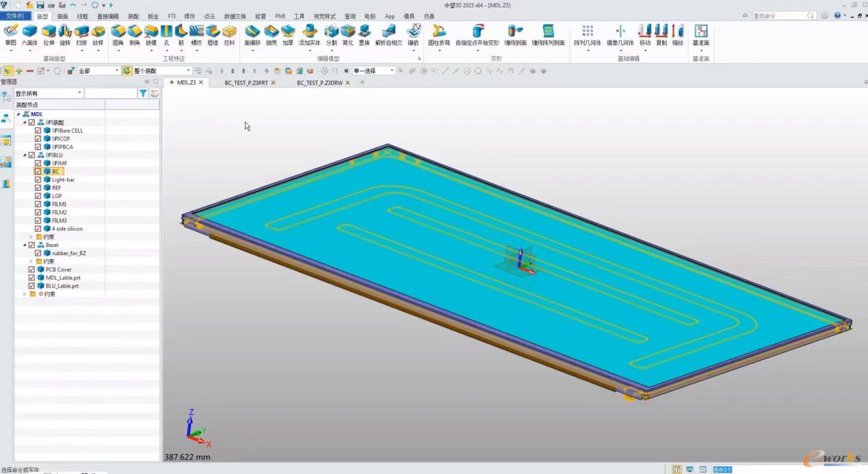
Task: Collapse the Bezel assembly node
Action: 25,245
